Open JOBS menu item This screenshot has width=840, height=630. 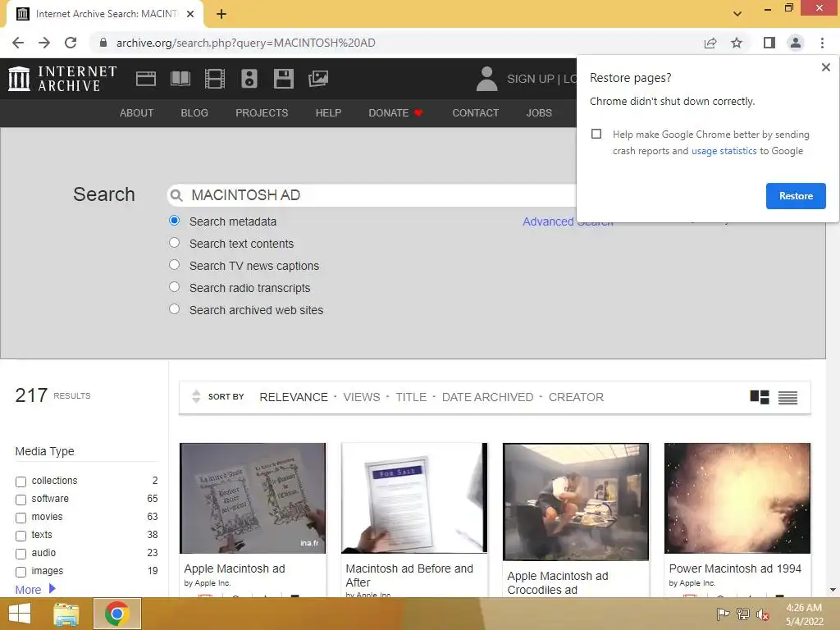(539, 113)
